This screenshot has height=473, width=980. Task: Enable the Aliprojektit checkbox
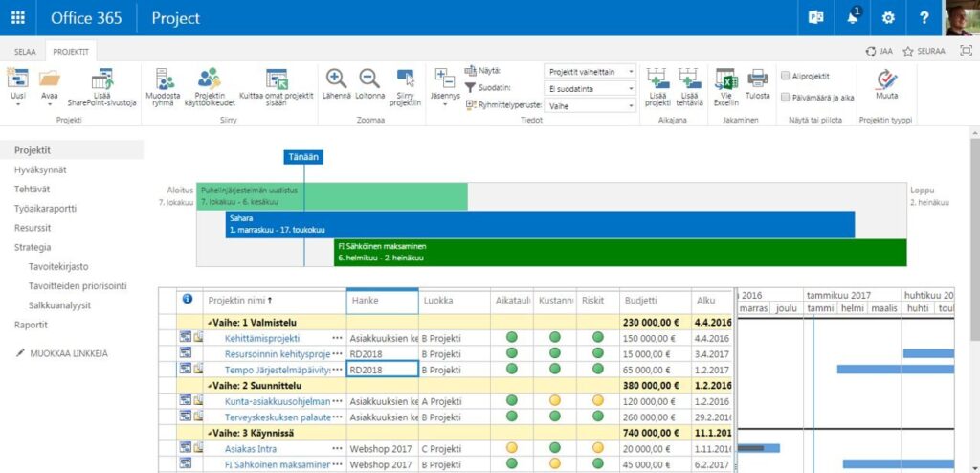[785, 76]
